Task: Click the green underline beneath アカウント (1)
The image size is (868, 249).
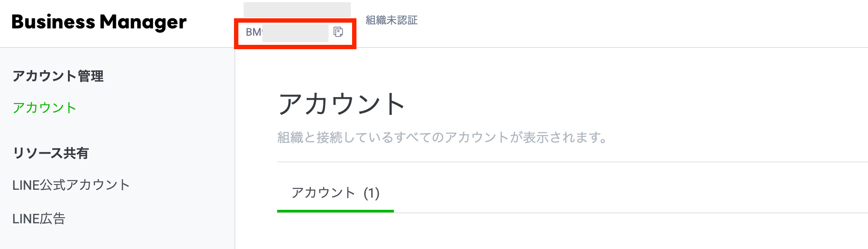Action: pos(335,211)
